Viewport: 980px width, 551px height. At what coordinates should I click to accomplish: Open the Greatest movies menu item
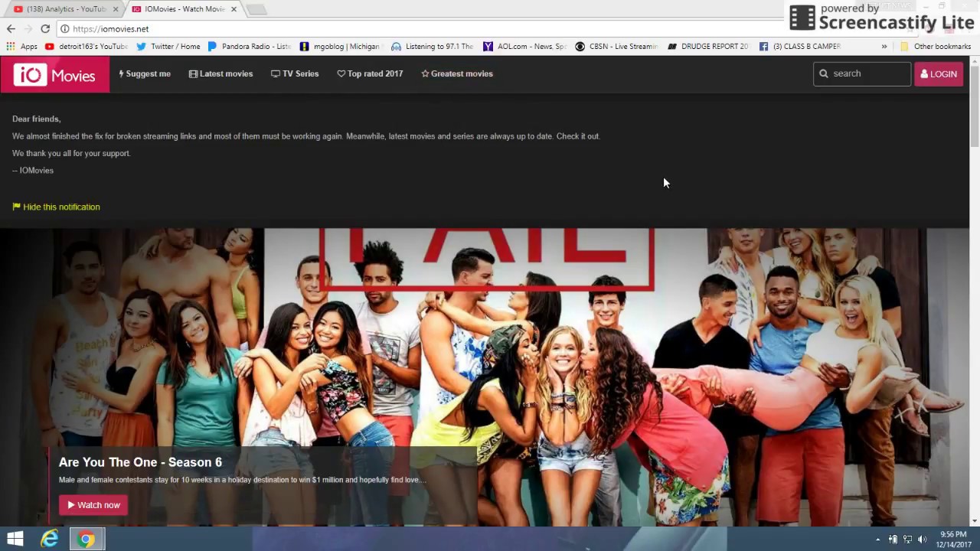tap(457, 73)
